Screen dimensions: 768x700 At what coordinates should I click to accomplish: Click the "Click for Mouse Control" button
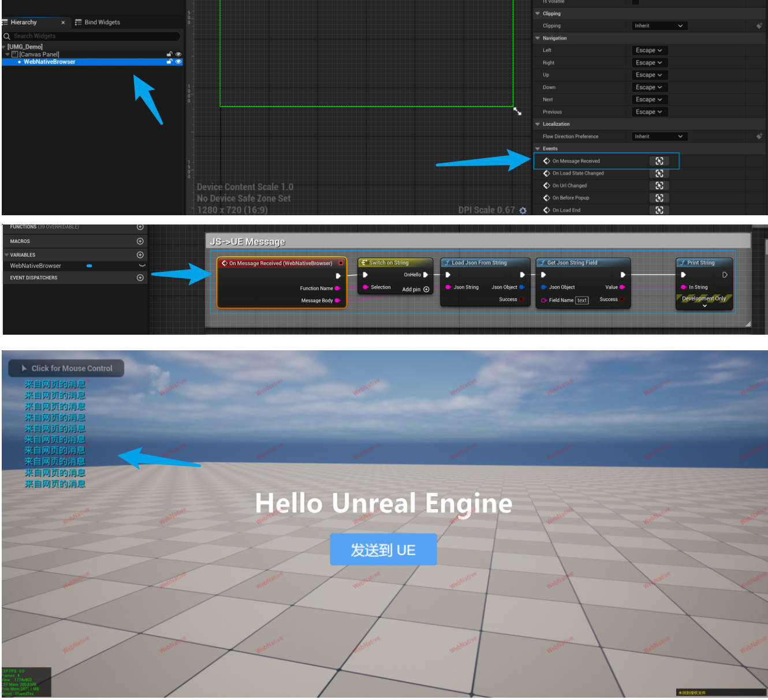(66, 368)
